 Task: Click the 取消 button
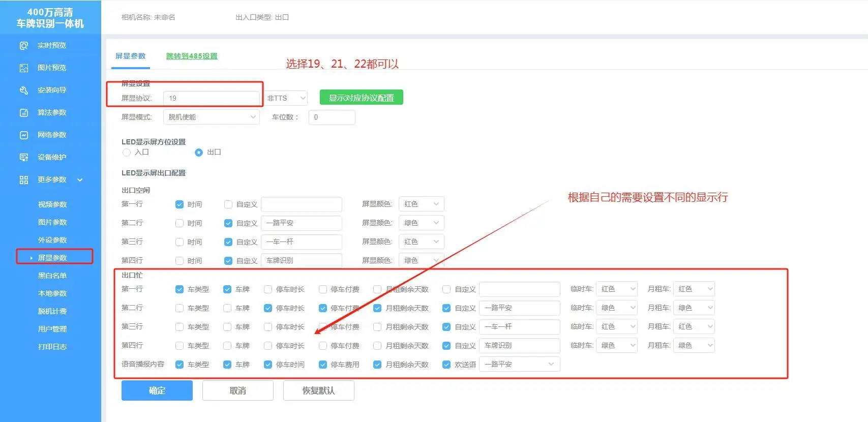pos(238,390)
